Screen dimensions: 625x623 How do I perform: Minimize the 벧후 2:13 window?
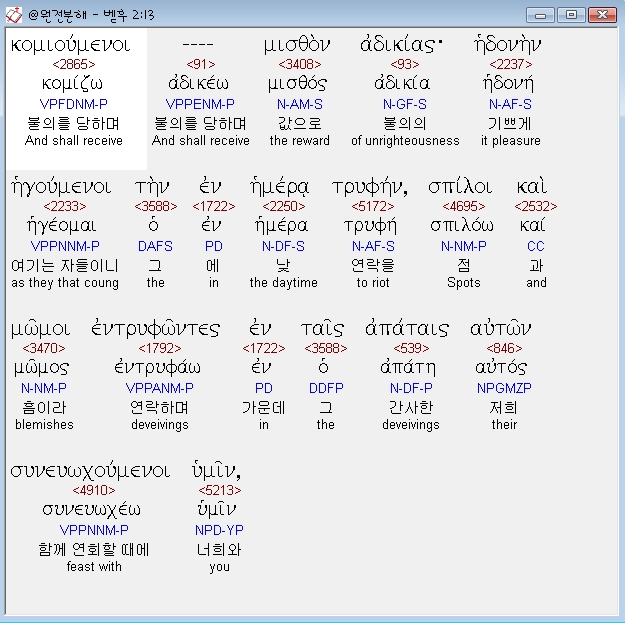click(x=540, y=15)
